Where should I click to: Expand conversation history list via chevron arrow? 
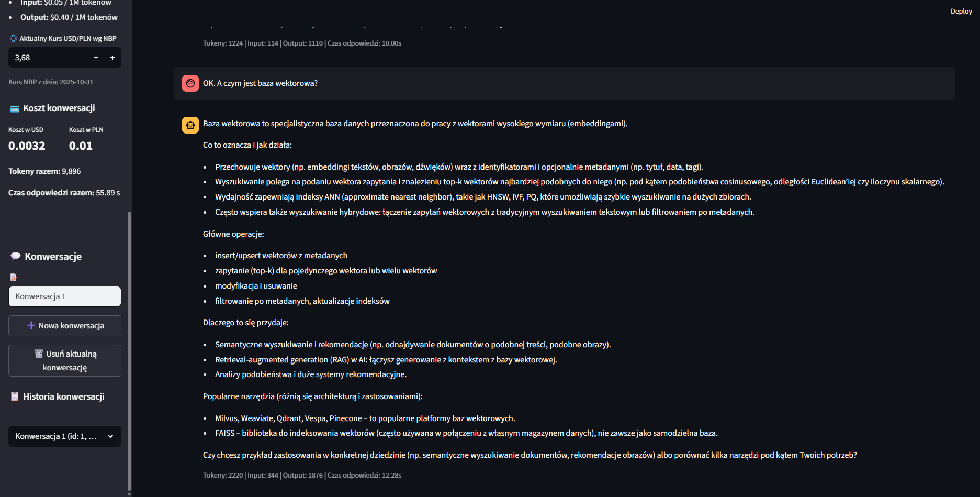pos(110,436)
